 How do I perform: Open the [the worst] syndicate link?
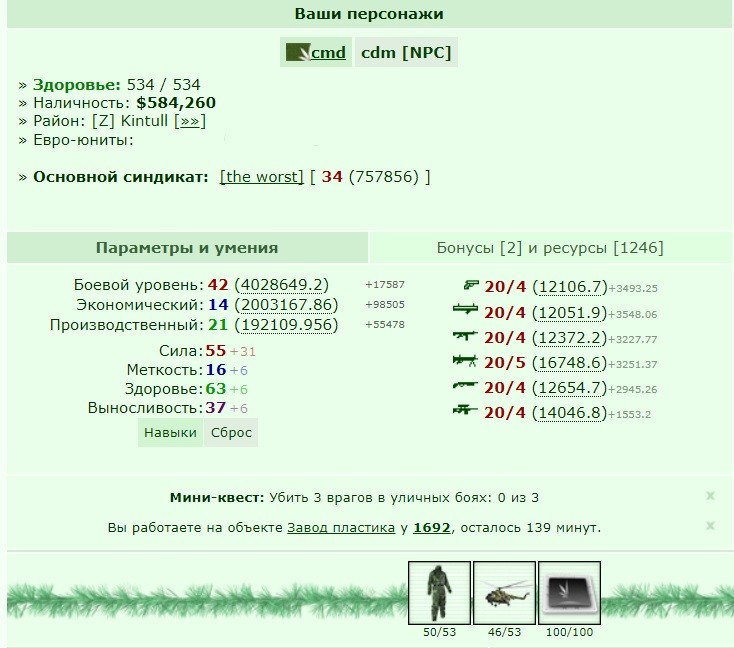262,177
